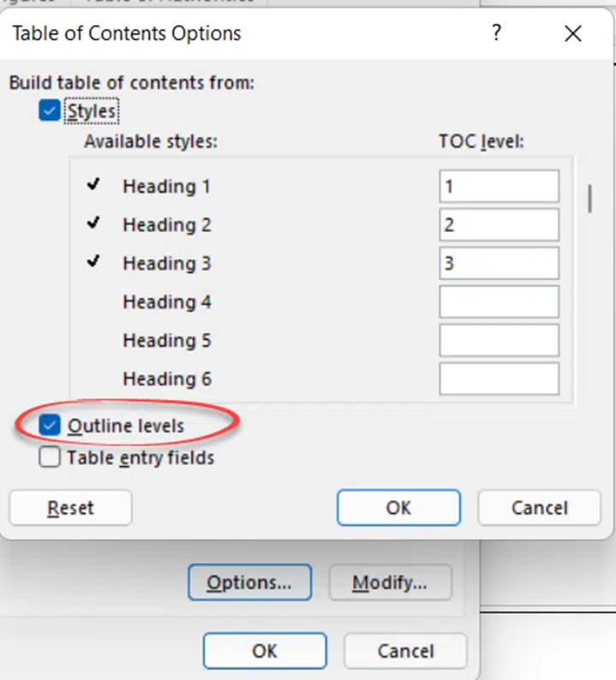
Task: Click the empty TOC level field for Heading 5
Action: (x=499, y=341)
